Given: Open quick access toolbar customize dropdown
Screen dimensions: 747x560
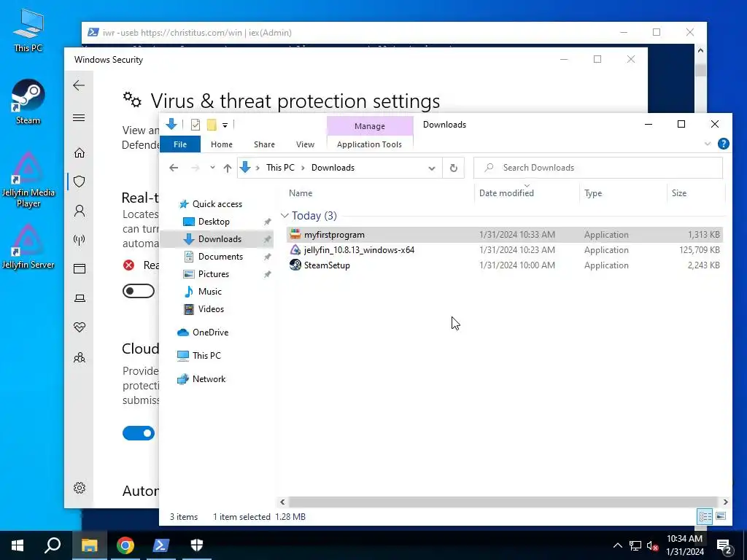Looking at the screenshot, I should (x=225, y=125).
